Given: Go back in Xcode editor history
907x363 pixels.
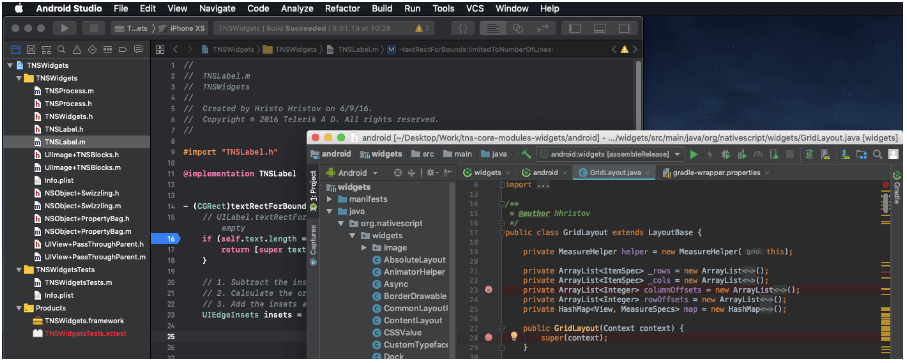Looking at the screenshot, I should pos(176,50).
